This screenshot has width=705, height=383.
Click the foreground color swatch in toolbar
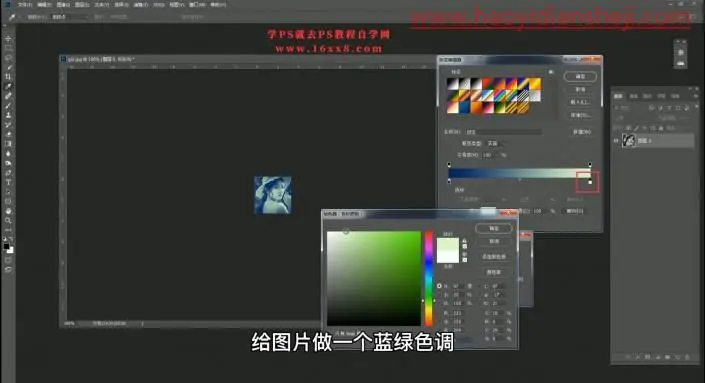pyautogui.click(x=6, y=246)
